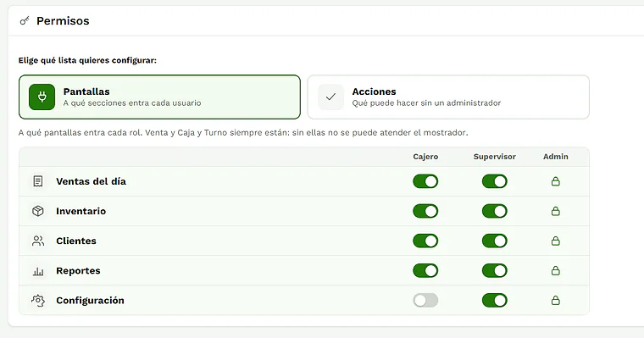Viewport: 644px width, 338px height.
Task: Click the Admin lock for Ventas del día
Action: (555, 181)
